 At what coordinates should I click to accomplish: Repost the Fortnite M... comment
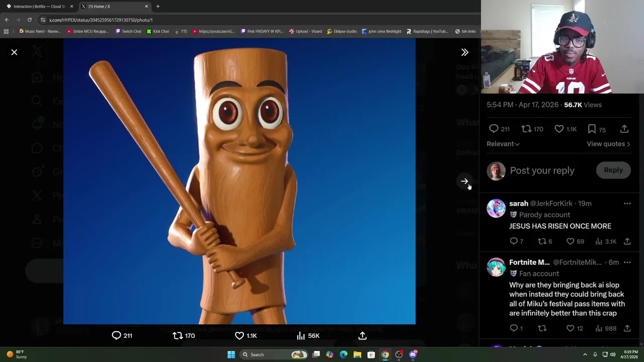(x=542, y=328)
